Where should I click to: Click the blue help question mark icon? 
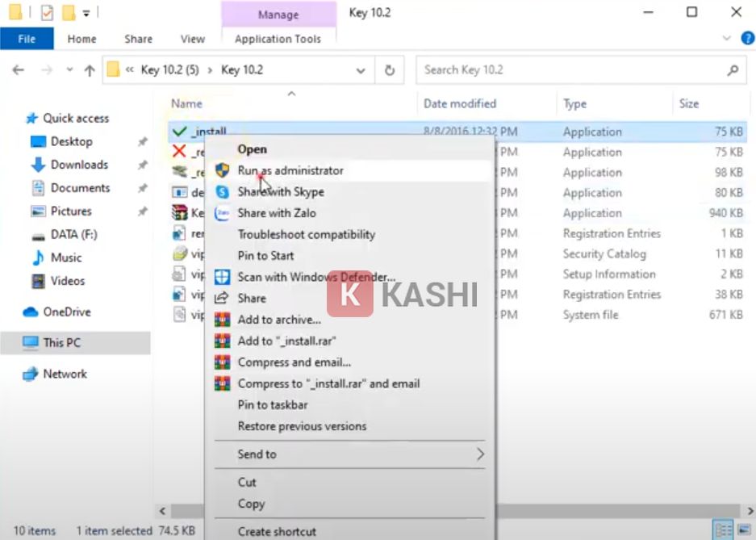click(x=747, y=38)
